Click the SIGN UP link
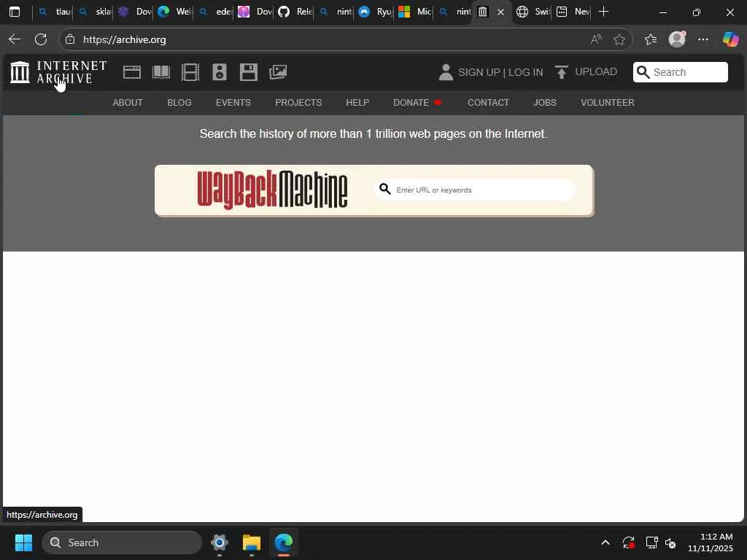The height and width of the screenshot is (560, 747). [479, 72]
